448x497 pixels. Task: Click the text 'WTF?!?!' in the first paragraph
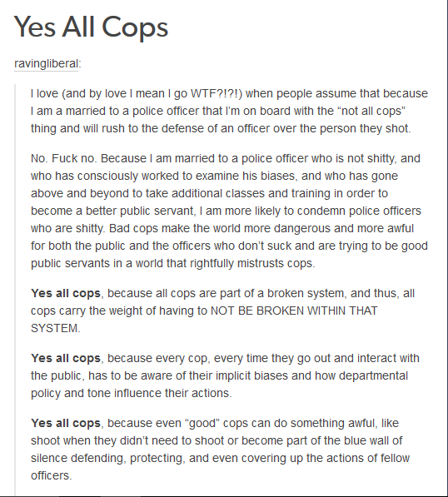(217, 93)
